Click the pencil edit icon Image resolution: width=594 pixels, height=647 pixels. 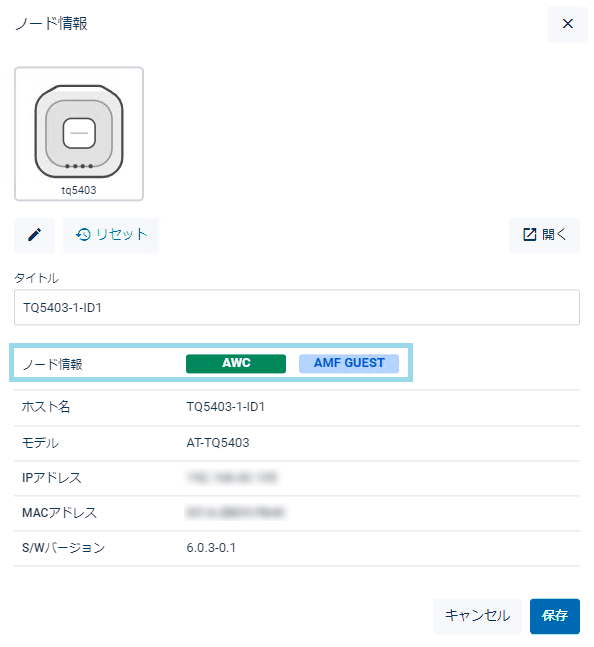[34, 235]
